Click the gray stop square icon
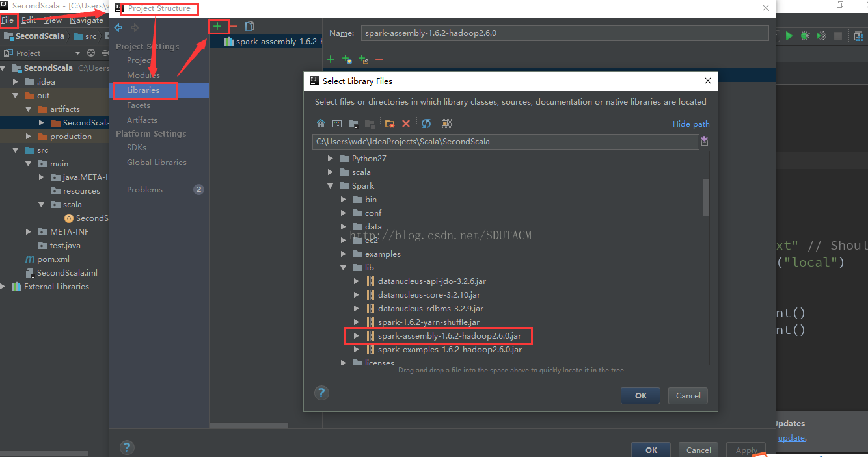The width and height of the screenshot is (868, 457). click(838, 36)
